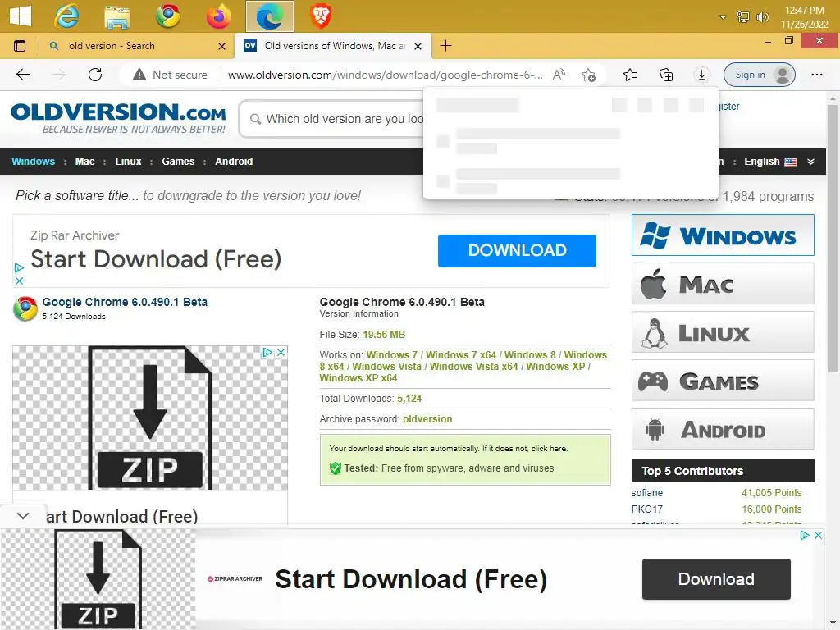Open the Windows Start menu

(20, 16)
